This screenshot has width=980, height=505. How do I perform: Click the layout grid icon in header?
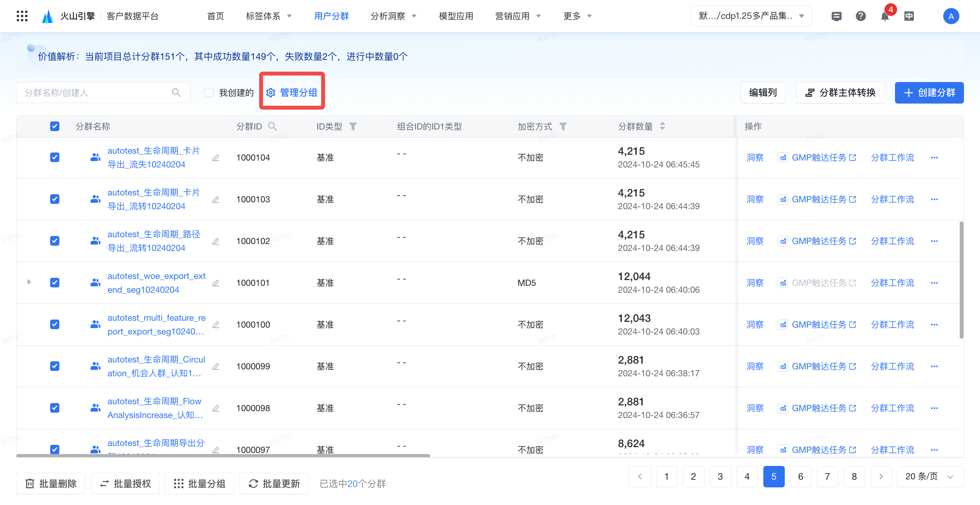[x=909, y=16]
